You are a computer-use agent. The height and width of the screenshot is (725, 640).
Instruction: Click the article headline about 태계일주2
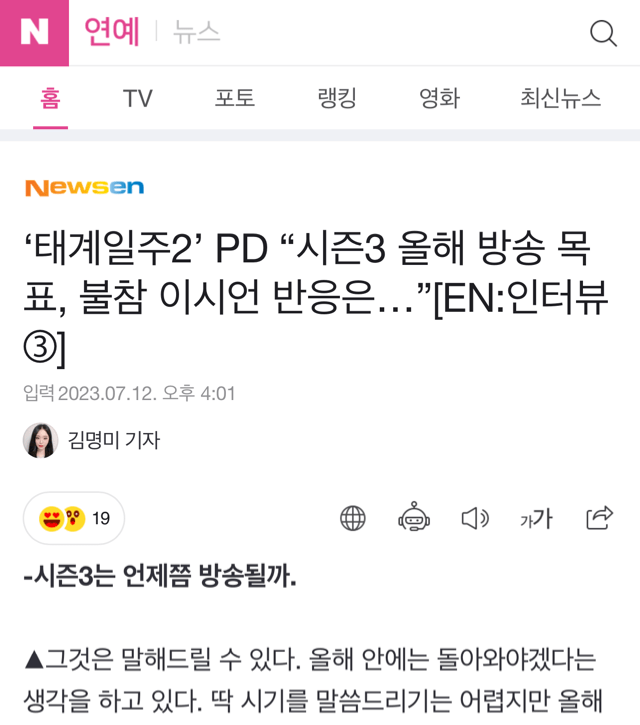tap(316, 298)
